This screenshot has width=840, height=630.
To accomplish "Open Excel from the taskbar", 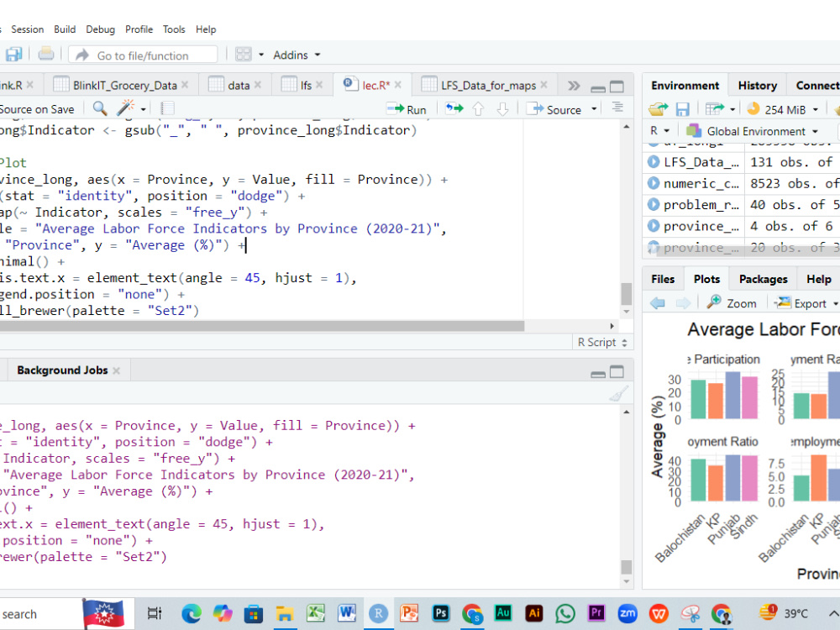I will coord(316,613).
